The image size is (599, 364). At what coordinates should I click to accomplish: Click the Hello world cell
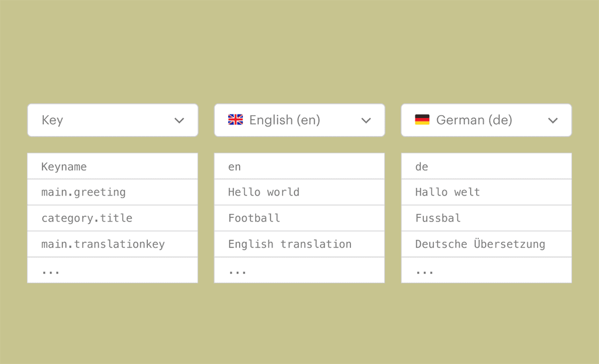click(299, 192)
